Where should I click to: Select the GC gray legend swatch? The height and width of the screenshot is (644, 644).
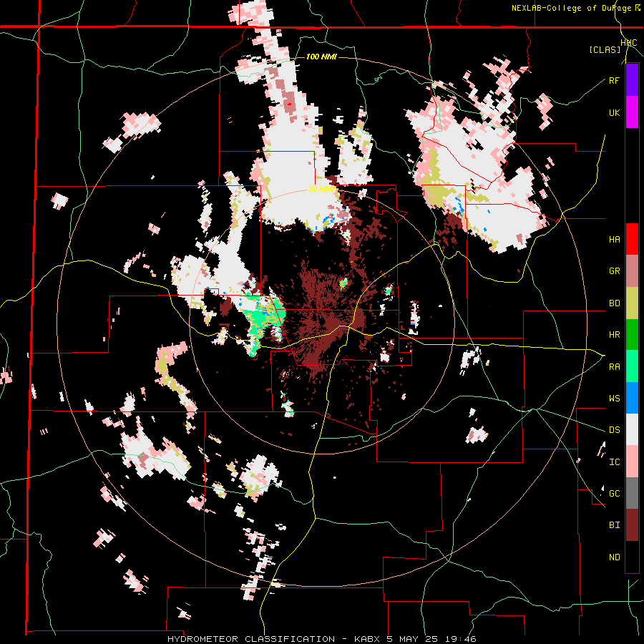[x=632, y=493]
